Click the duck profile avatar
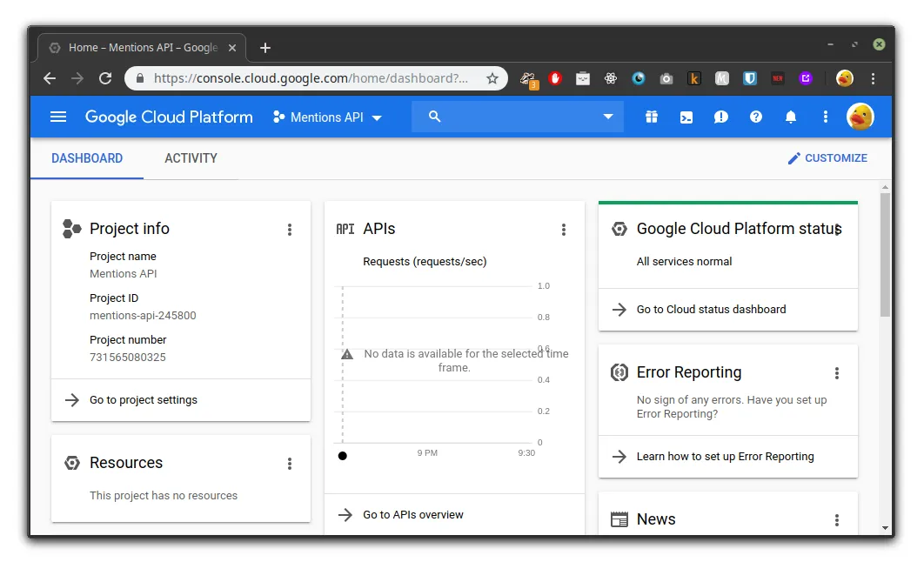 [x=860, y=117]
